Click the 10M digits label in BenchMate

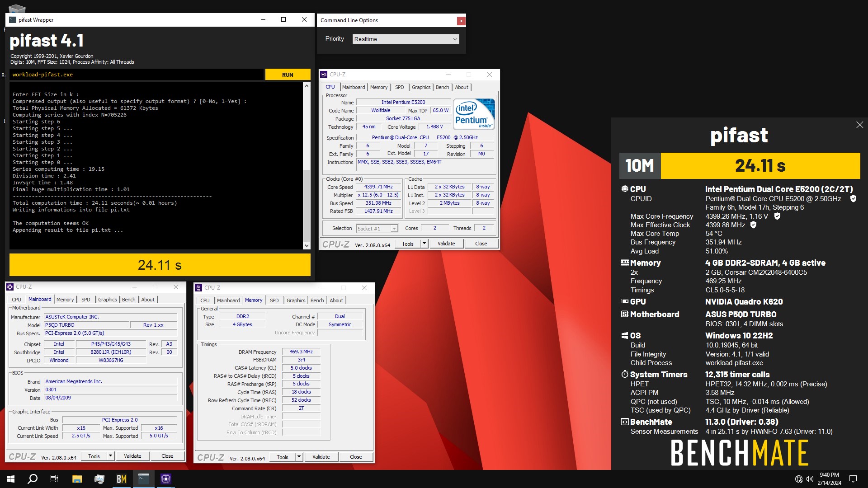click(x=640, y=166)
